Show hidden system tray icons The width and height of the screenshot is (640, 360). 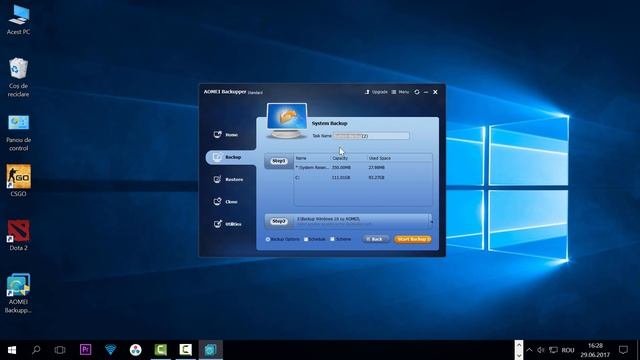point(529,350)
